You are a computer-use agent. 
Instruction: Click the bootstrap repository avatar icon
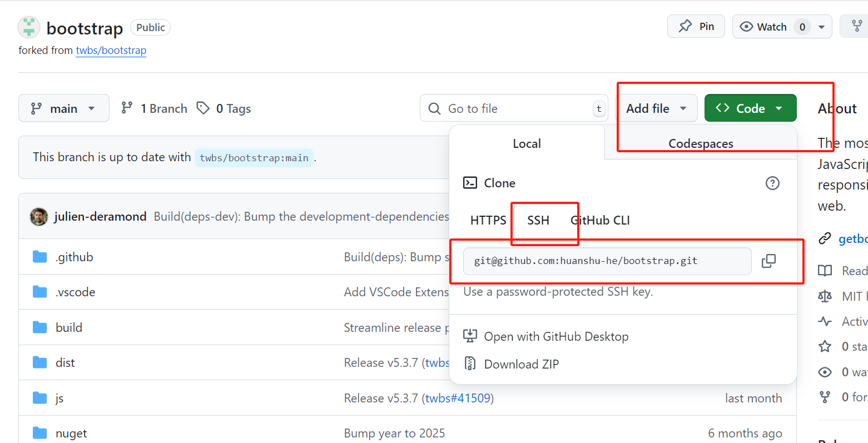(29, 27)
